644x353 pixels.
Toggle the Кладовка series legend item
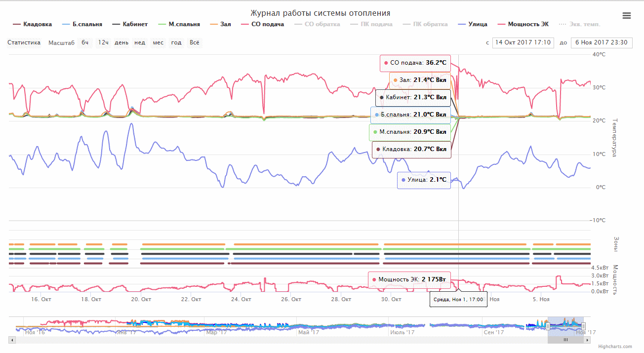coord(32,24)
